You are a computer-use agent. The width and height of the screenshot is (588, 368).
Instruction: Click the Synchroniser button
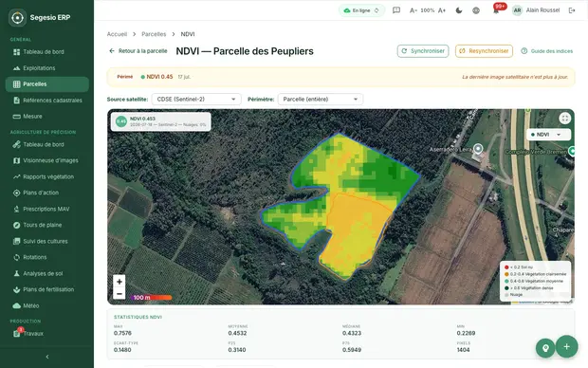(x=423, y=51)
